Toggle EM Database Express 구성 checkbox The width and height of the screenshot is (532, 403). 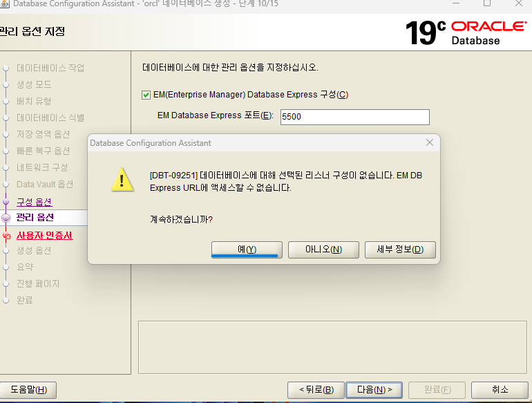(x=146, y=95)
